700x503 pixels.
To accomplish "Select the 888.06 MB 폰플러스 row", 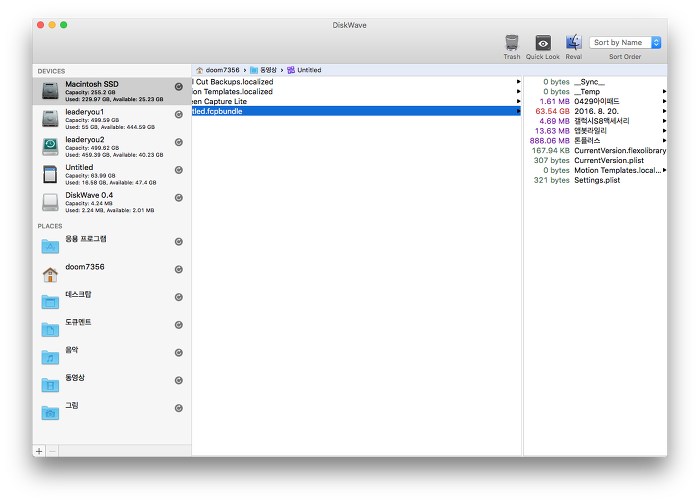I will tap(596, 141).
